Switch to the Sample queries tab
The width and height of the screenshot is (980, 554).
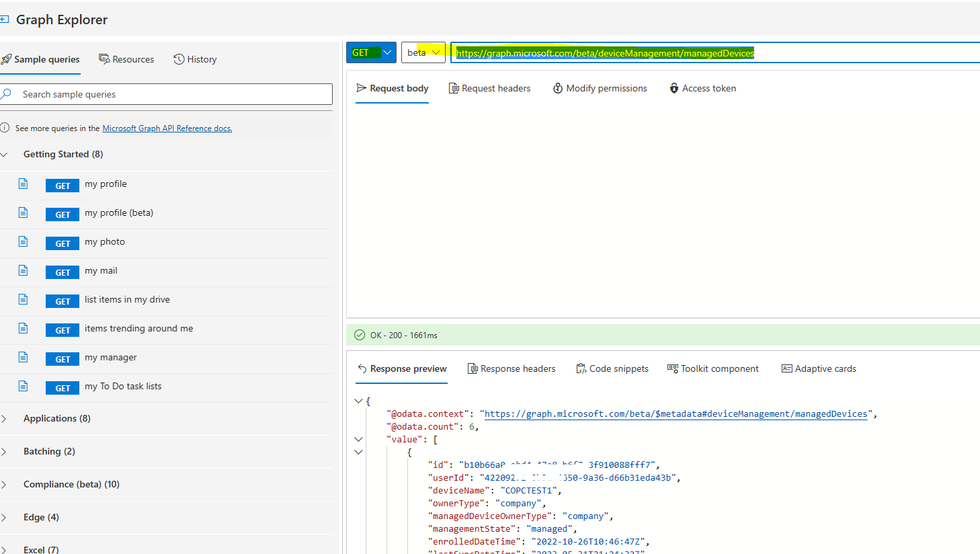click(41, 59)
